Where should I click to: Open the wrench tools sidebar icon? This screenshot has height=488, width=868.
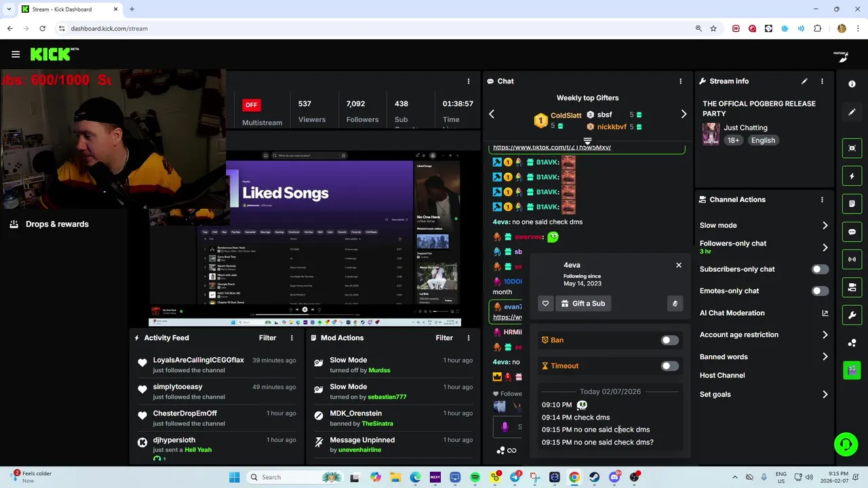pos(852,315)
